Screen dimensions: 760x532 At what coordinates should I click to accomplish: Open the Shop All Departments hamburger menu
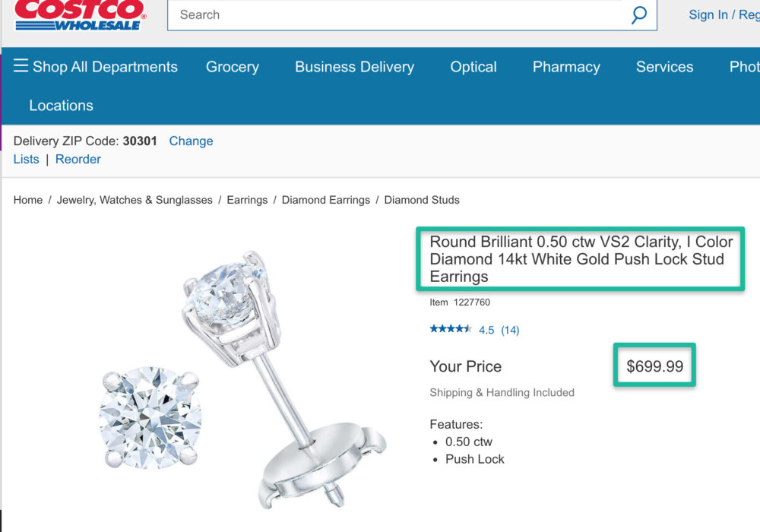[x=96, y=67]
